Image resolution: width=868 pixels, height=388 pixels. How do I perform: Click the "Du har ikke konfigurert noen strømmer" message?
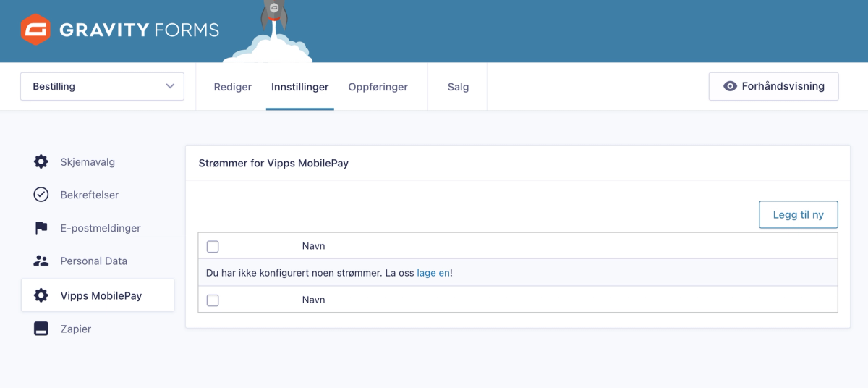329,273
